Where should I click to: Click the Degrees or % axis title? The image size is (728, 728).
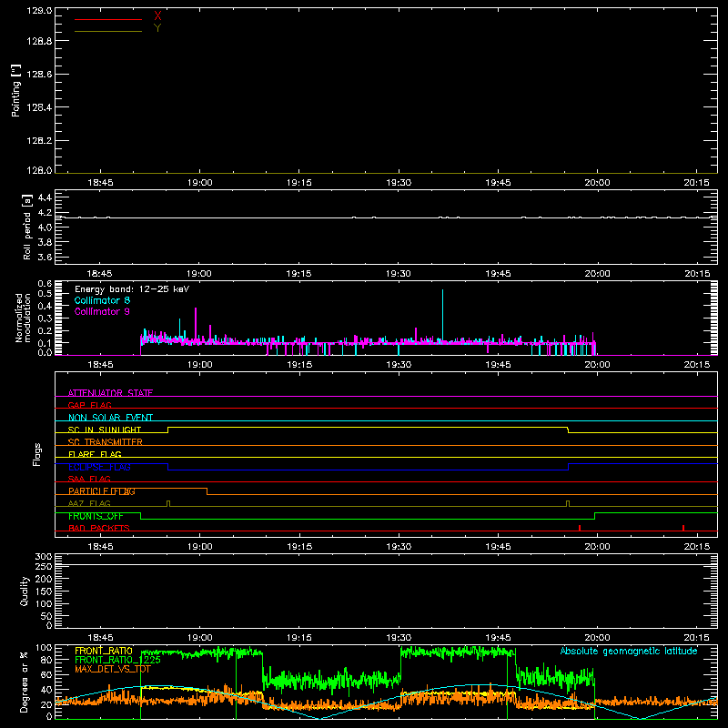[24, 682]
